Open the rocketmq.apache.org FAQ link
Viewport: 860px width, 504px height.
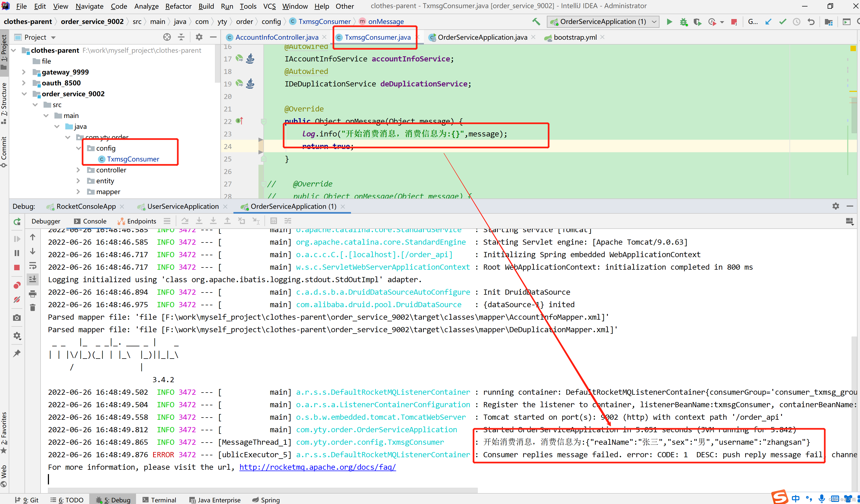click(x=318, y=467)
